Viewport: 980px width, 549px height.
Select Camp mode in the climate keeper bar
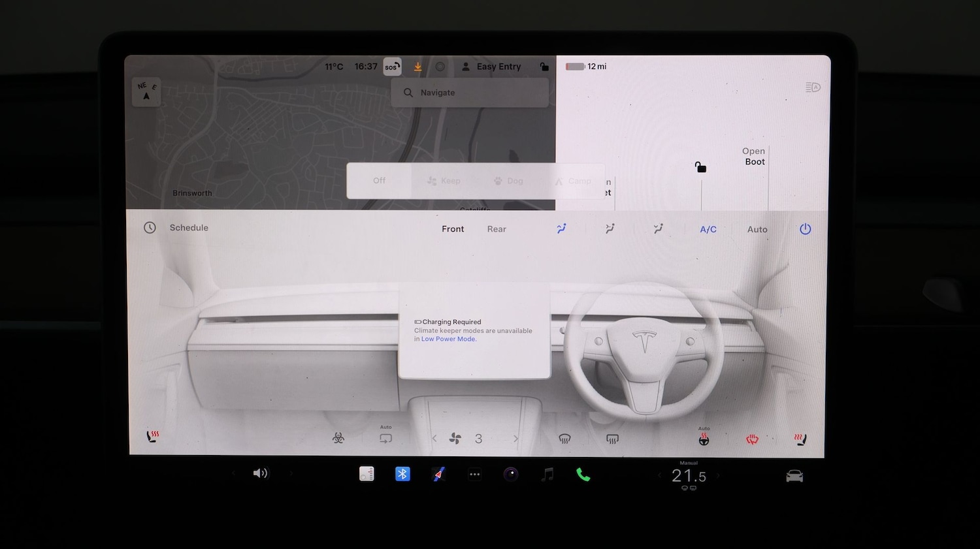tap(574, 181)
